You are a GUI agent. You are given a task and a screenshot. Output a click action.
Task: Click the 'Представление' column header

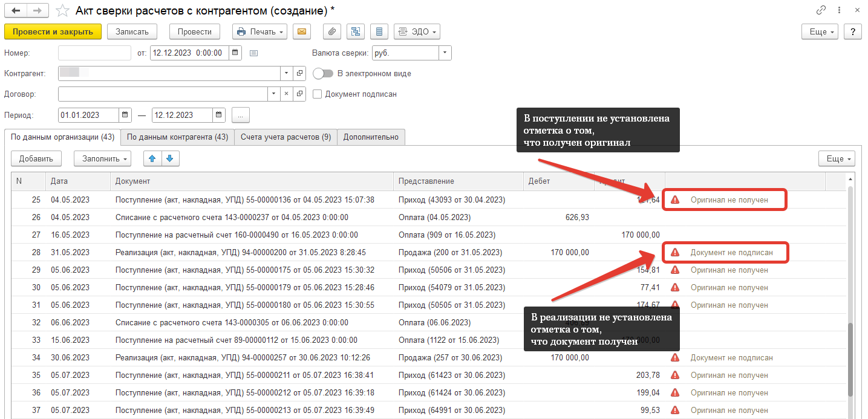point(458,181)
